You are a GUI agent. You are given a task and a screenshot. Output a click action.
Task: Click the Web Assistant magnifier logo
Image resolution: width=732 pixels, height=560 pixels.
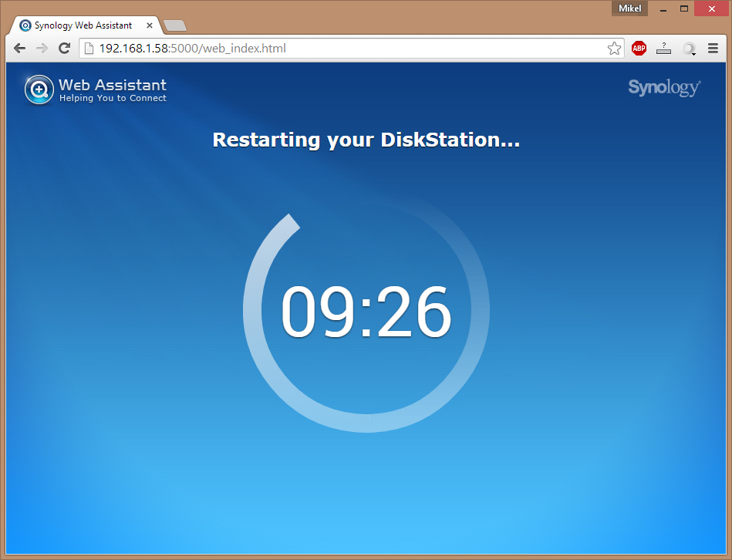point(39,89)
